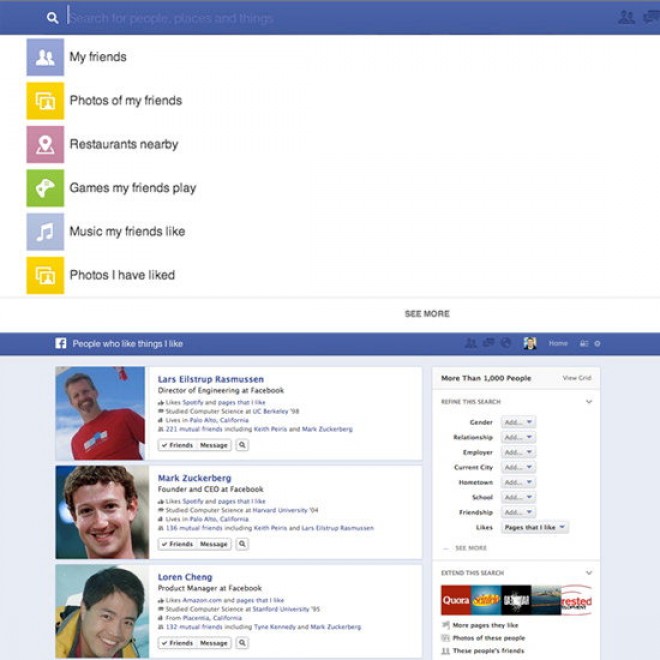The height and width of the screenshot is (660, 660).
Task: Open the Current City Add dropdown
Action: (x=519, y=467)
